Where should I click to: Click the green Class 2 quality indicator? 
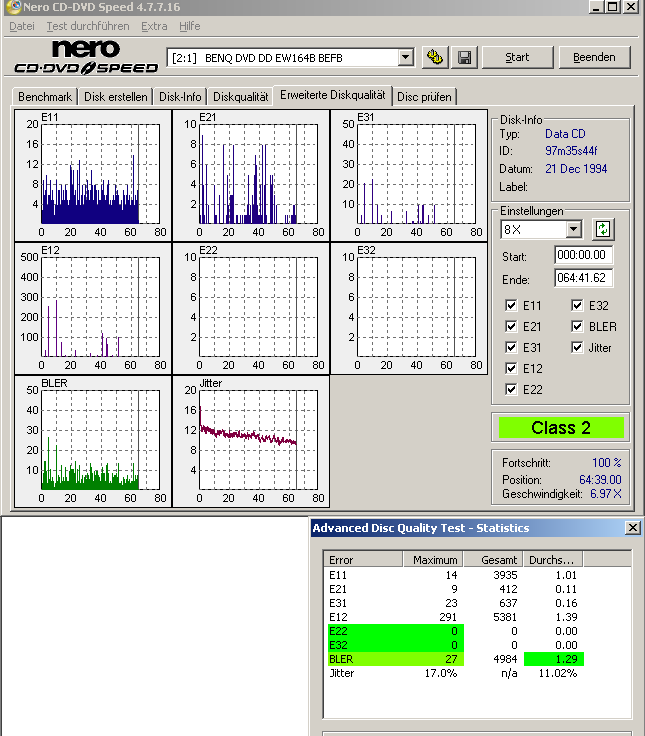[x=560, y=428]
